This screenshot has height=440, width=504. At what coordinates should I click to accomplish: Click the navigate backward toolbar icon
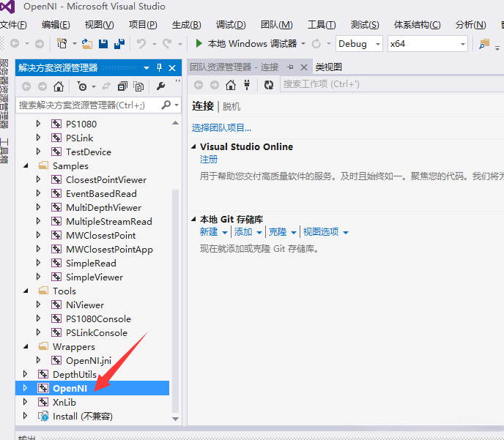pyautogui.click(x=15, y=43)
